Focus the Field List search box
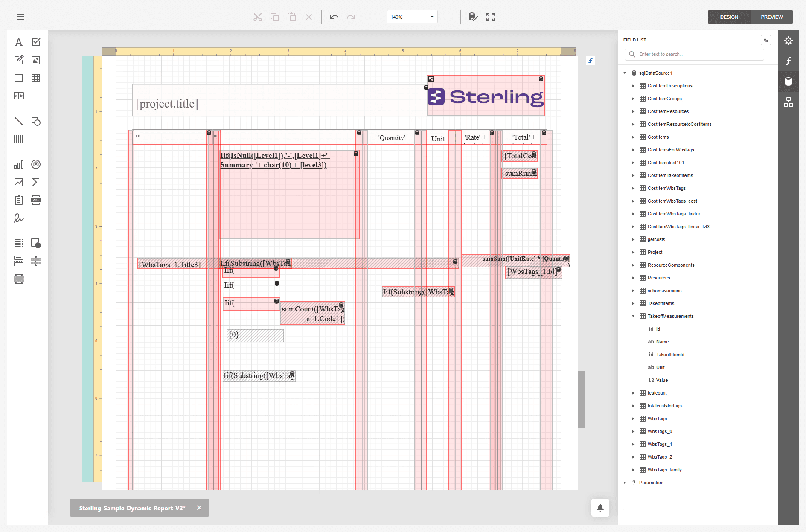Viewport: 806px width, 532px height. click(695, 54)
